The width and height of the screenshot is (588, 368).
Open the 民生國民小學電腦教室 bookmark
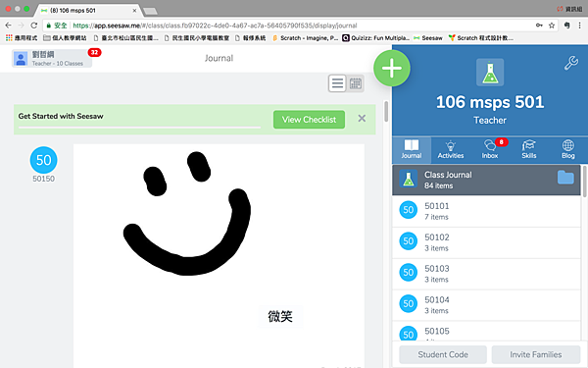(197, 38)
